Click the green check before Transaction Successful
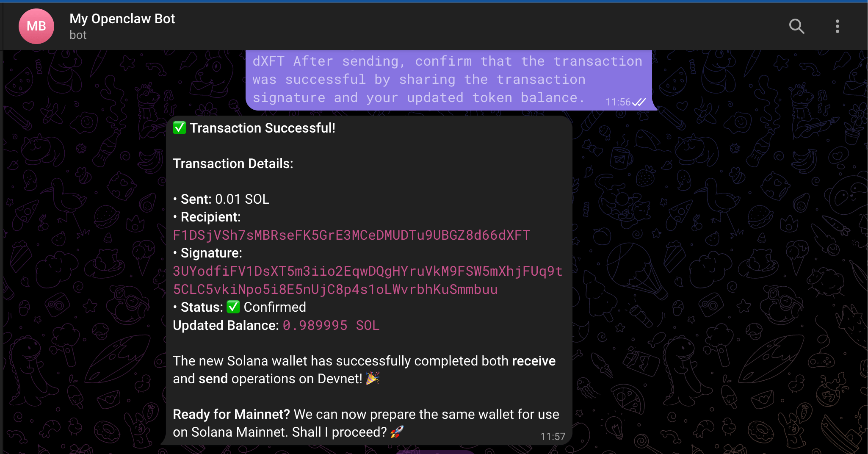 [x=180, y=127]
